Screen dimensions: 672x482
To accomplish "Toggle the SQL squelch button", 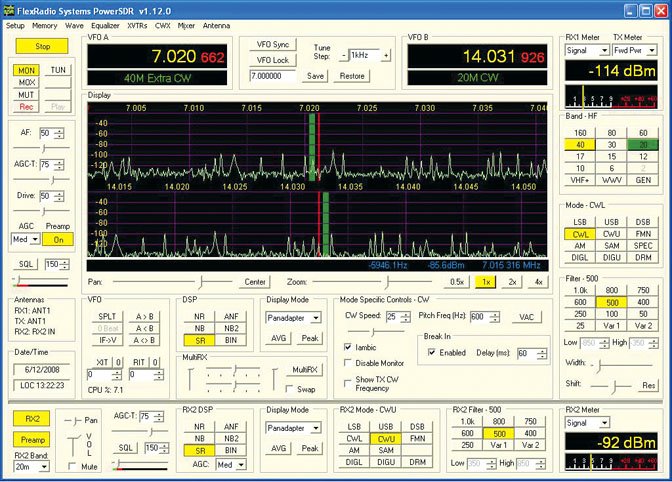I will pyautogui.click(x=26, y=264).
